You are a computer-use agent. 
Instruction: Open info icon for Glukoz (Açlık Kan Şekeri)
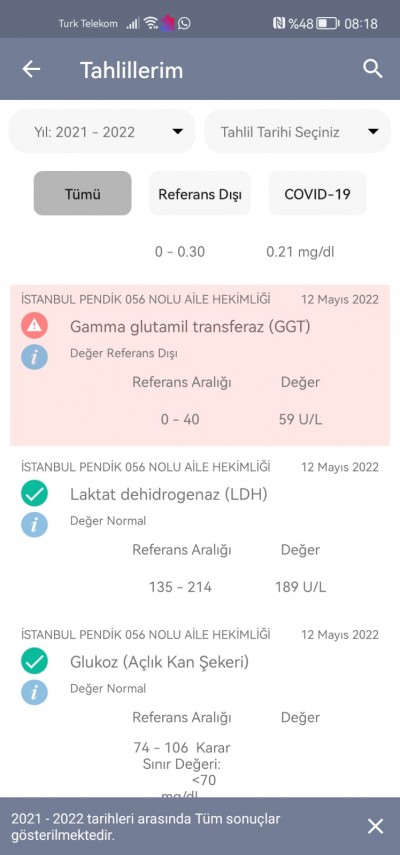tap(34, 693)
